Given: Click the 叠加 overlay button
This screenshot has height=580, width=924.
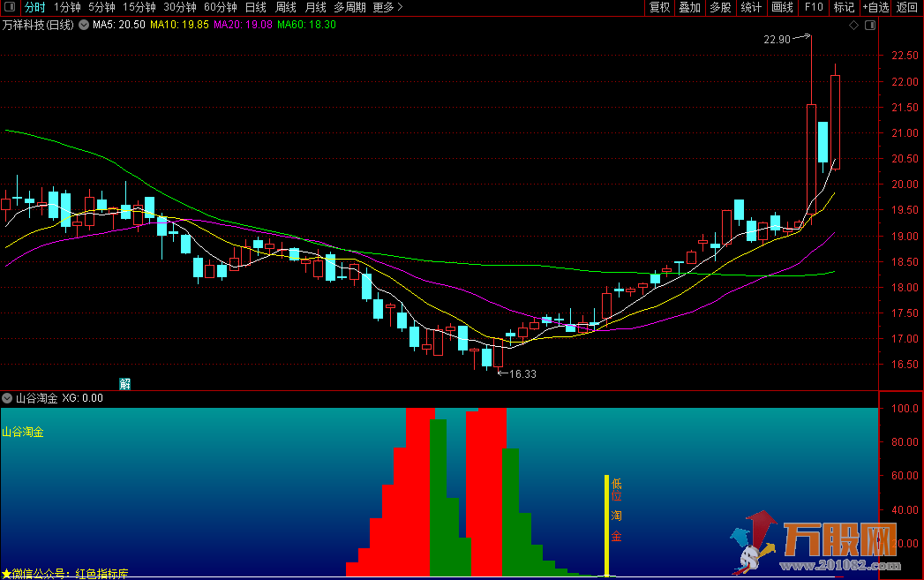Looking at the screenshot, I should (689, 7).
